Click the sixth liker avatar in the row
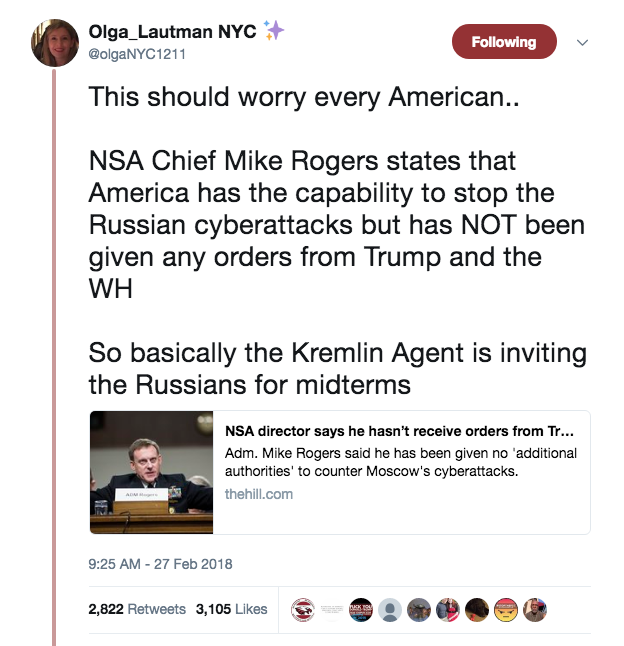Image resolution: width=624 pixels, height=646 pixels. click(x=448, y=609)
